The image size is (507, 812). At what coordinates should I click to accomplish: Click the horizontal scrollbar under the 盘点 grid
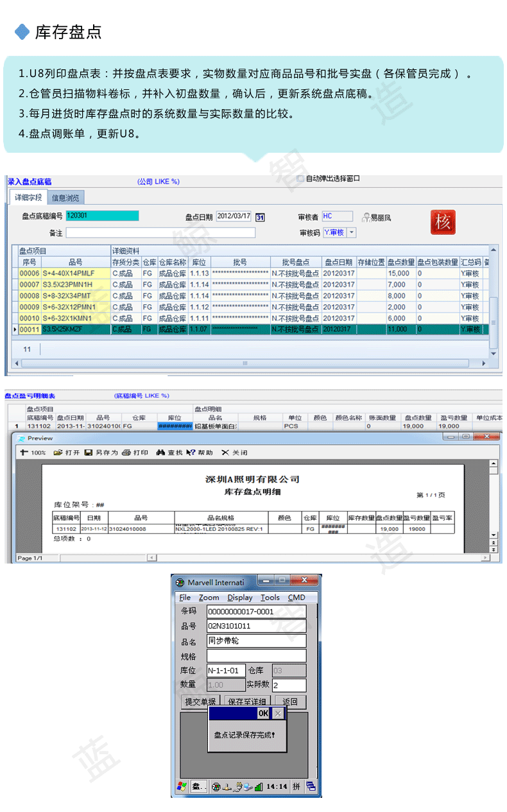click(x=244, y=363)
